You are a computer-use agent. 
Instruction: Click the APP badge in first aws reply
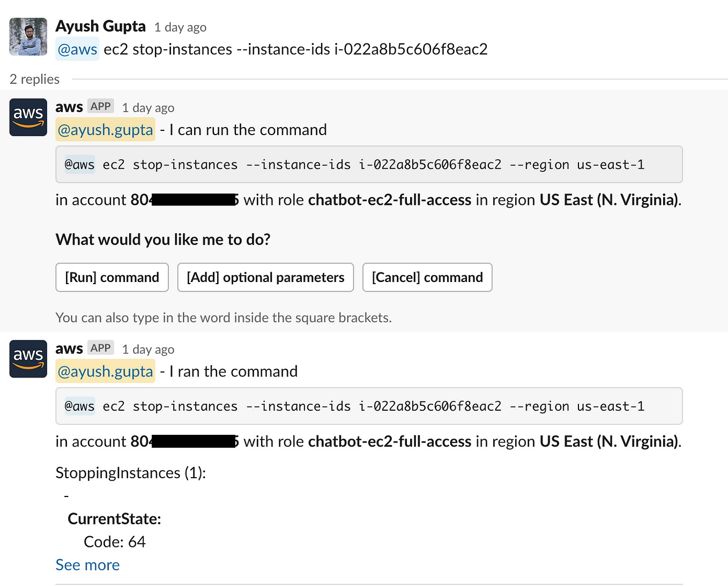(x=101, y=106)
